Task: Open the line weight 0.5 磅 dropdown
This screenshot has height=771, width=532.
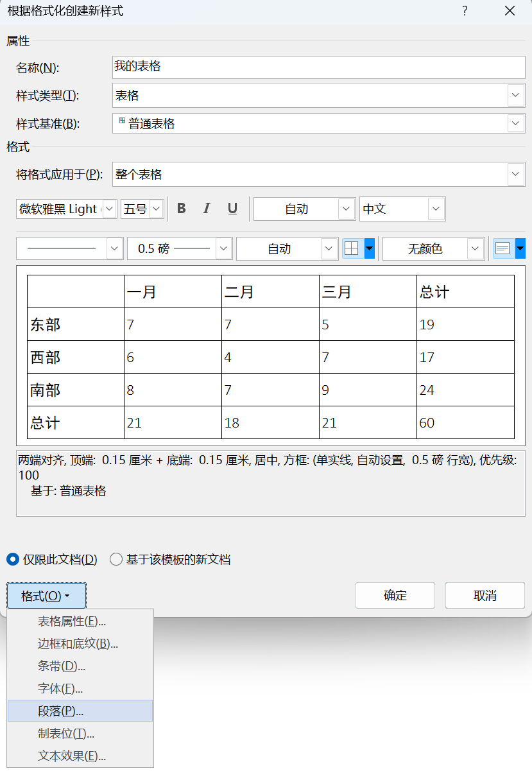Action: tap(224, 248)
